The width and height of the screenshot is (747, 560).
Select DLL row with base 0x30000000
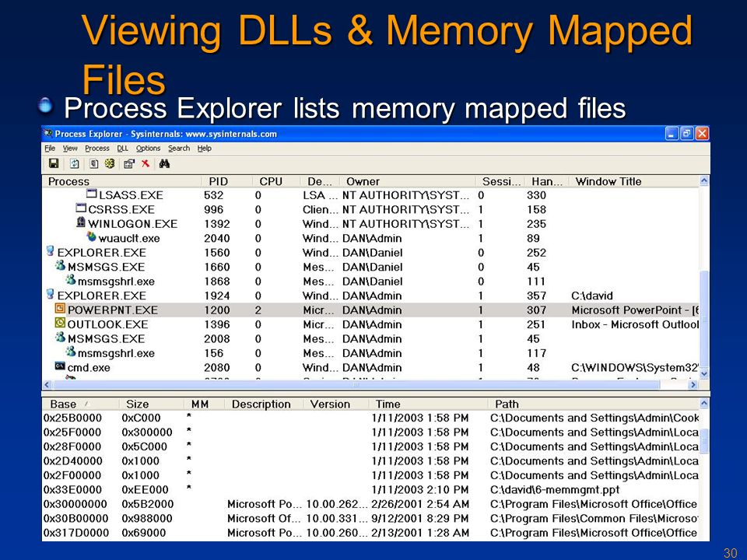coord(370,504)
